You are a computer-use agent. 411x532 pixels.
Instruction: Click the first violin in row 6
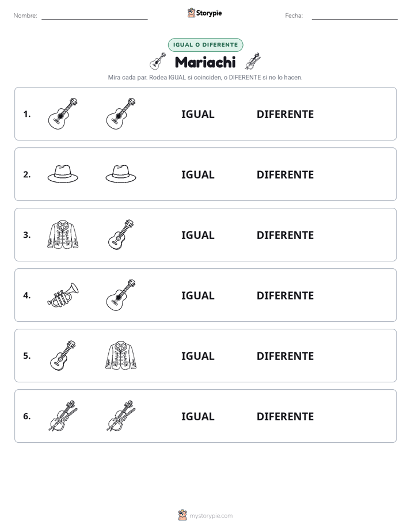(x=63, y=416)
